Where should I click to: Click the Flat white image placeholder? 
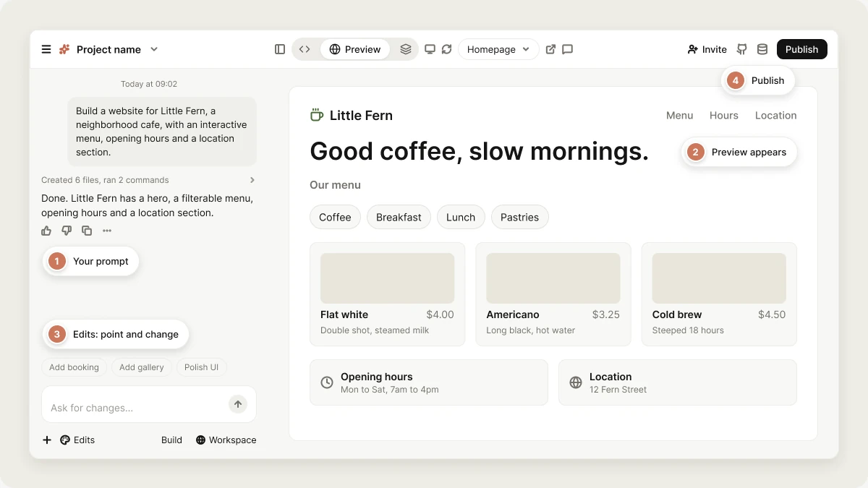point(387,278)
